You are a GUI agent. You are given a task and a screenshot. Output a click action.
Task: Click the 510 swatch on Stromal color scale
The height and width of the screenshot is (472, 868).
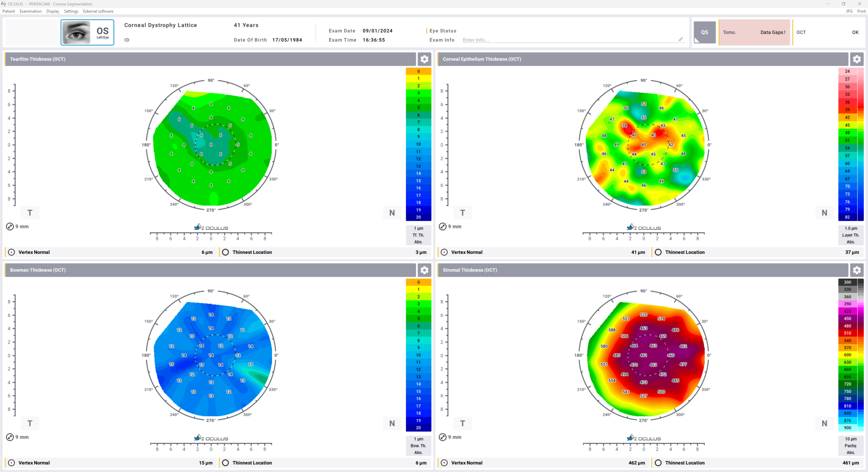pyautogui.click(x=847, y=333)
